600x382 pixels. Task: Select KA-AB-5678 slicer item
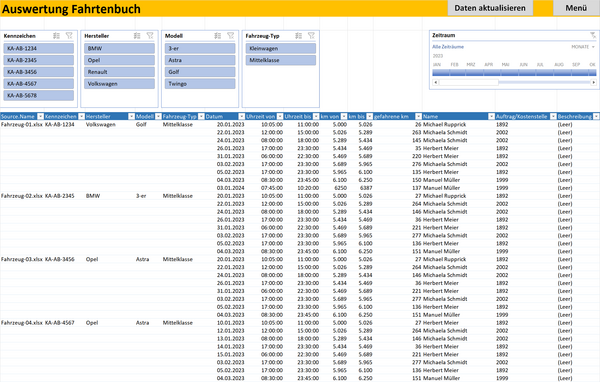pos(39,95)
